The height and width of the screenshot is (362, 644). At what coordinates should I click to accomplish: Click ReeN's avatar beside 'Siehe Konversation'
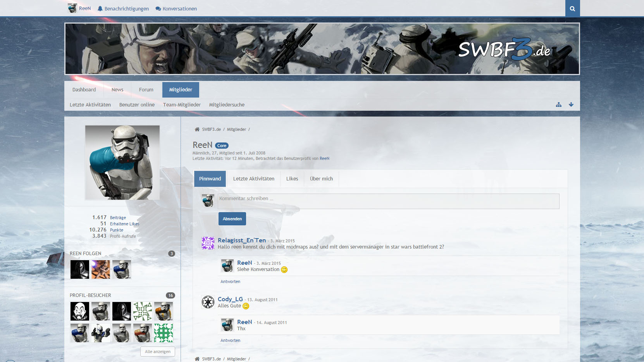(227, 266)
